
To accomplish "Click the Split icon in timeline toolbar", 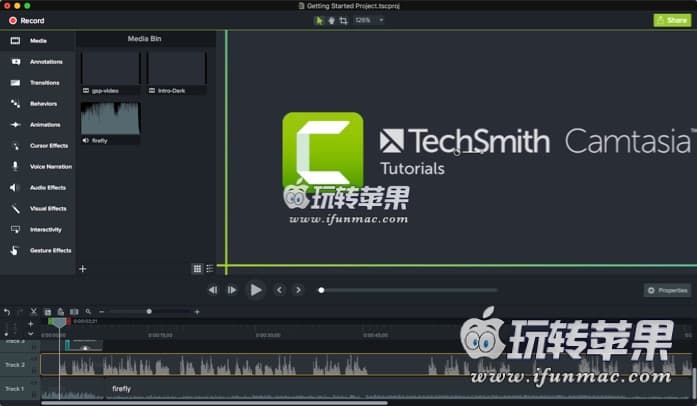I will [x=74, y=312].
